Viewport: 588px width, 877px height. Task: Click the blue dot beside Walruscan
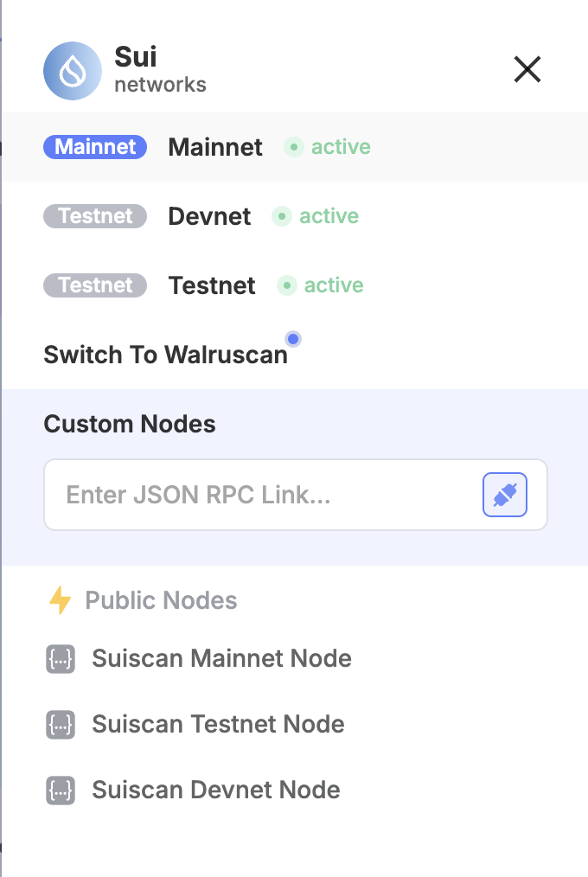(293, 339)
